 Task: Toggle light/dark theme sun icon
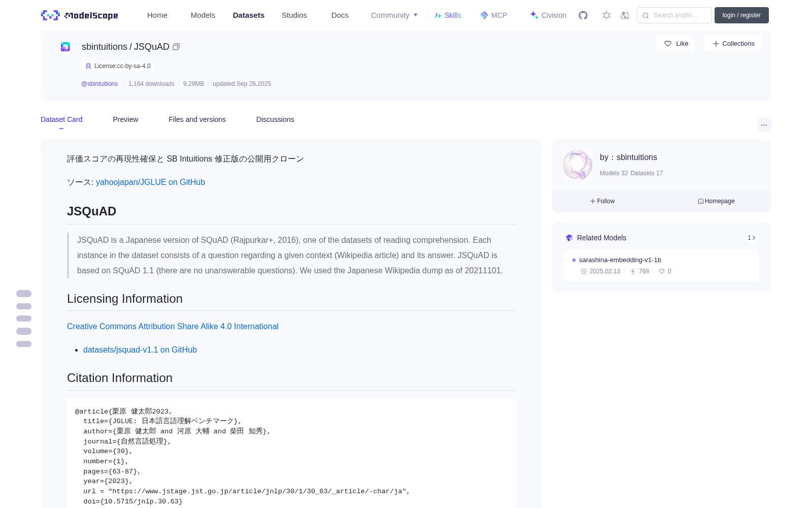pos(606,15)
